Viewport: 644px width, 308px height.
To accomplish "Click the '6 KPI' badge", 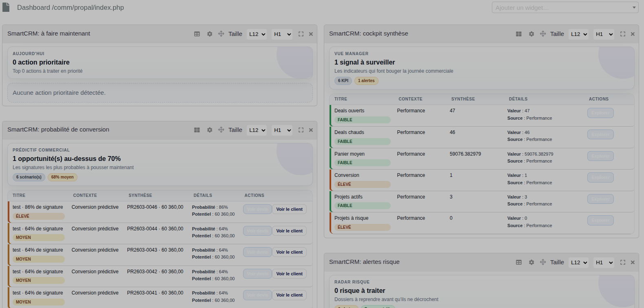I will pyautogui.click(x=343, y=80).
